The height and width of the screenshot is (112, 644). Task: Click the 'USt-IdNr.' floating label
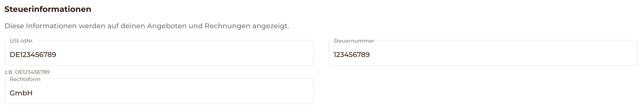tap(22, 41)
